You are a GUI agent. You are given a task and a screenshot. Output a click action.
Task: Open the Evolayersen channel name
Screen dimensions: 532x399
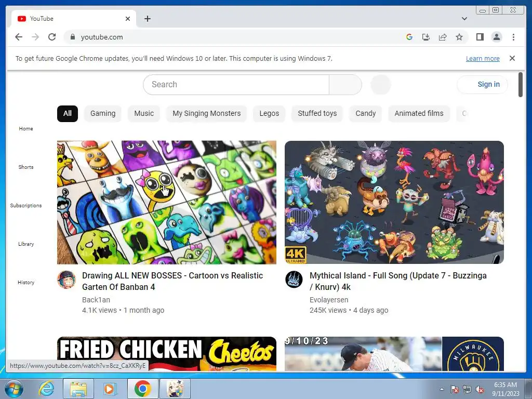coord(329,300)
